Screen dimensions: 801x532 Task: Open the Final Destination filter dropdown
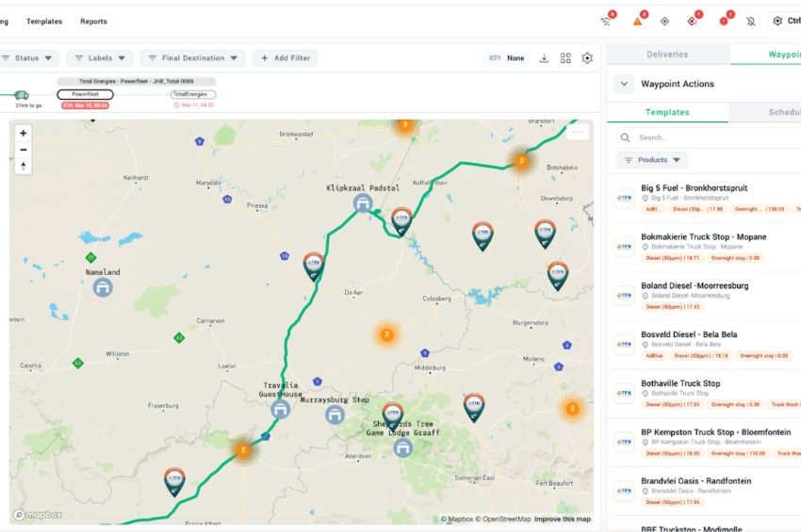[x=193, y=58]
